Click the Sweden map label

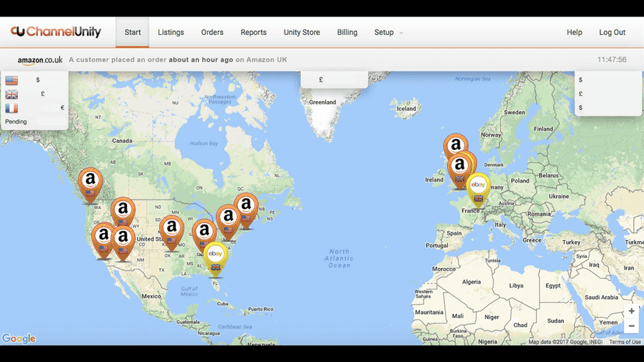click(x=514, y=113)
